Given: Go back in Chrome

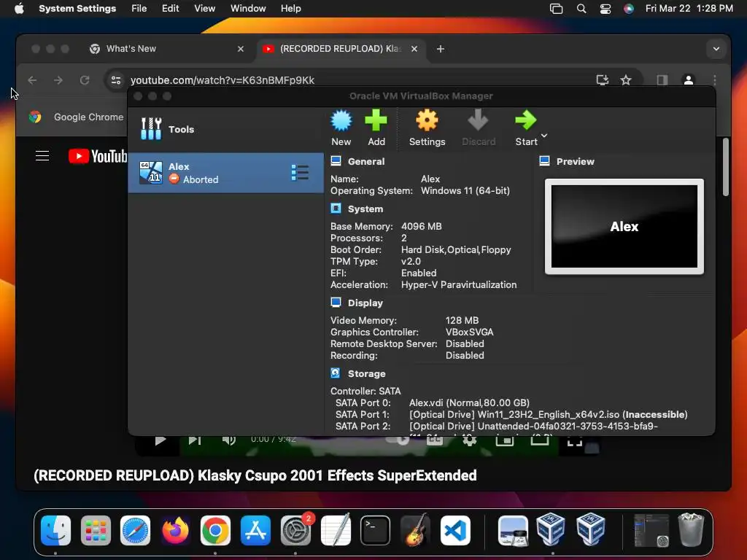Looking at the screenshot, I should pyautogui.click(x=32, y=80).
